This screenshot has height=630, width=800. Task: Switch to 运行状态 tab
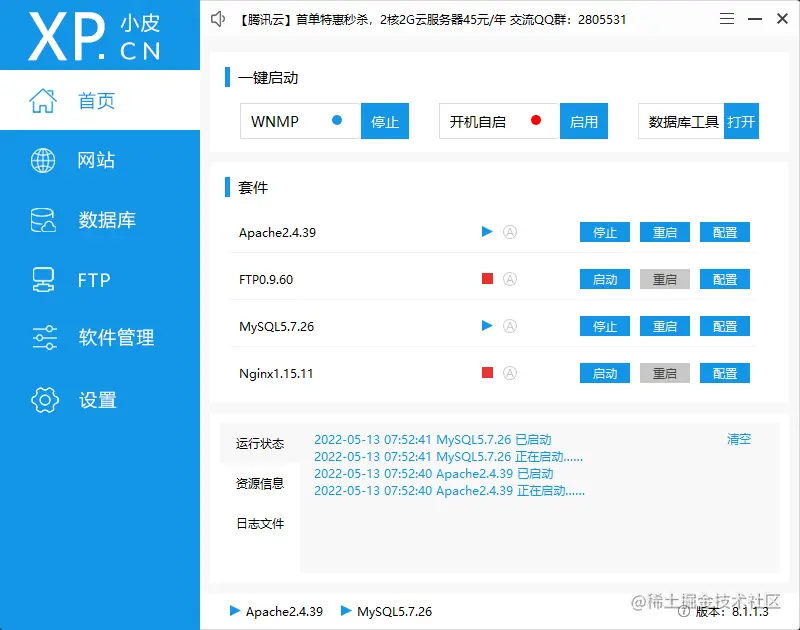tap(260, 443)
